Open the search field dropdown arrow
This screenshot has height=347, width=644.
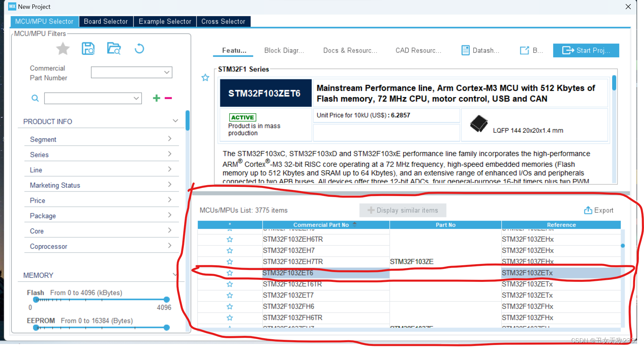[x=136, y=98]
